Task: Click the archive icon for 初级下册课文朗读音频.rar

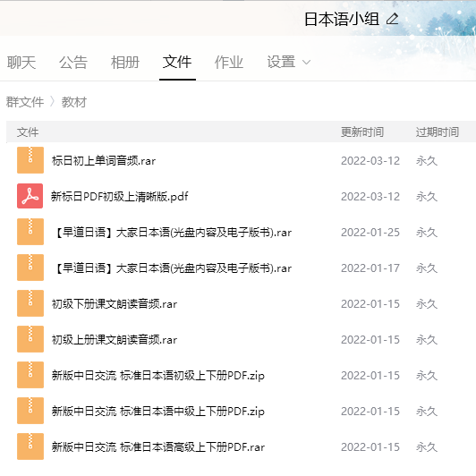Action: [30, 303]
